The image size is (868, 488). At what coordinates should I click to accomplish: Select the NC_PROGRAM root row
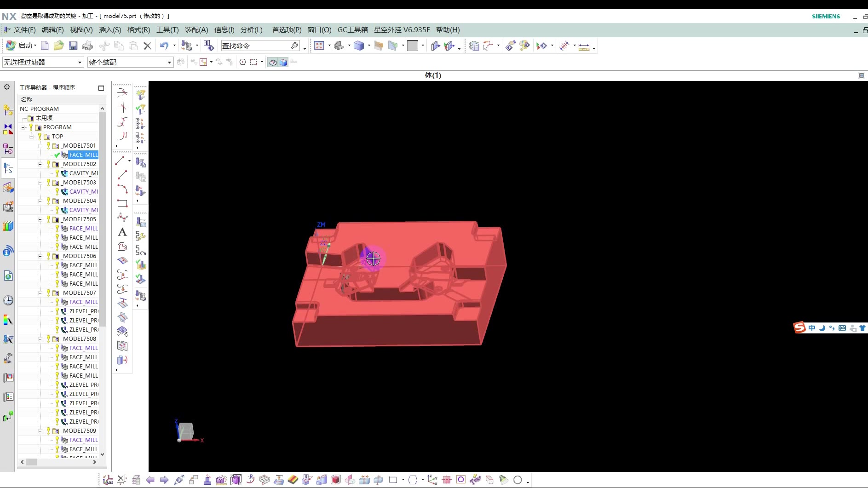coord(59,109)
